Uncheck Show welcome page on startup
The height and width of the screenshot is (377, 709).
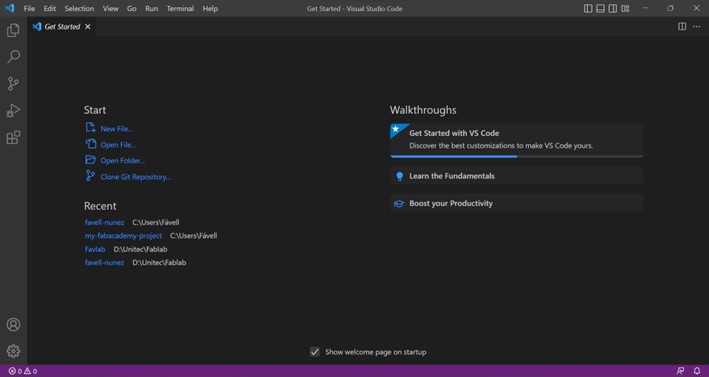tap(315, 352)
